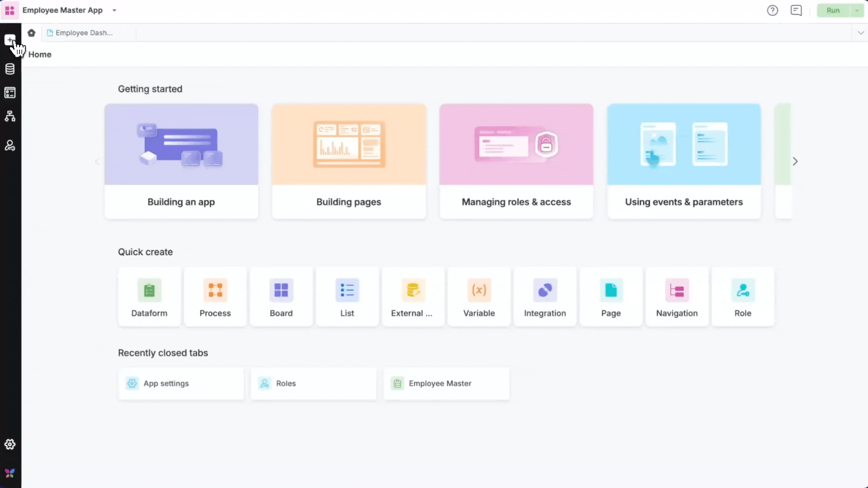Open the settings gear in sidebar

pyautogui.click(x=9, y=444)
